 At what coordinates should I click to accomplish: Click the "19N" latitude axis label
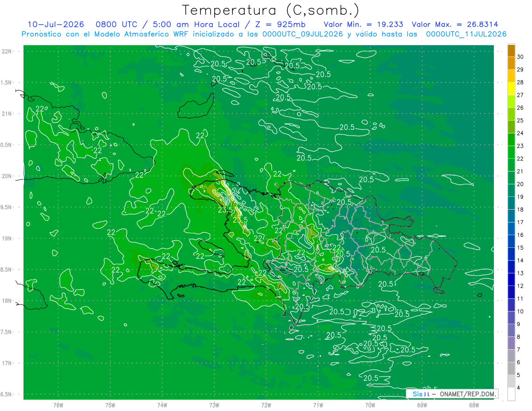(x=7, y=239)
